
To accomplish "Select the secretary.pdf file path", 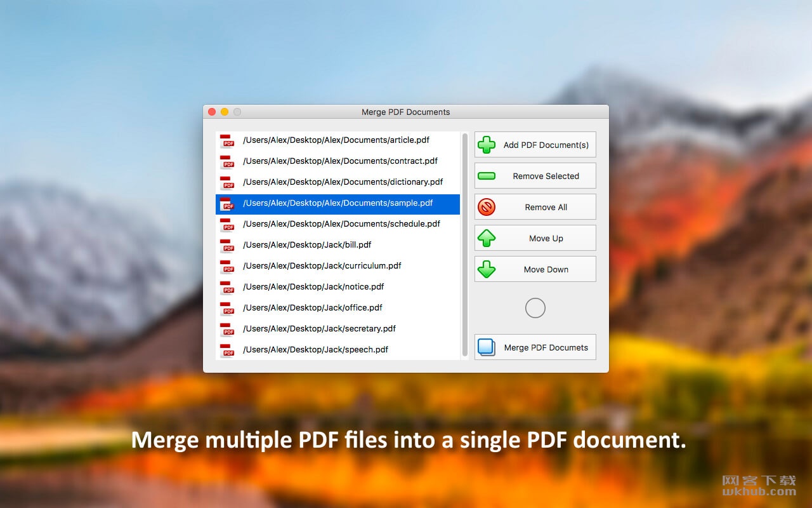I will click(320, 328).
